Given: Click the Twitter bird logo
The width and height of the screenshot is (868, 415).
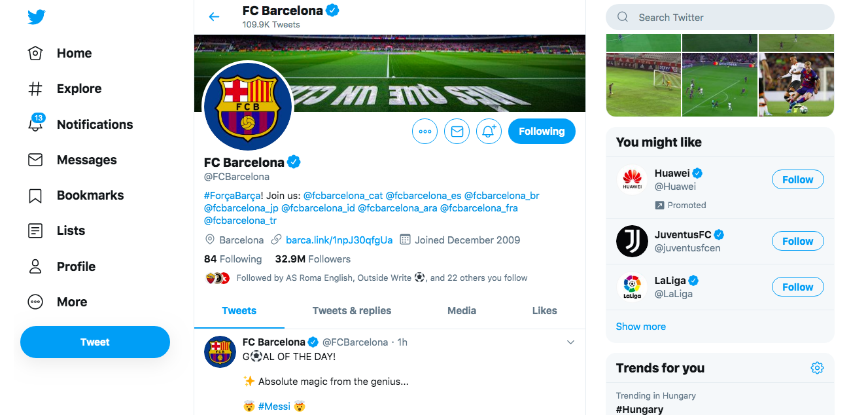Looking at the screenshot, I should point(37,17).
